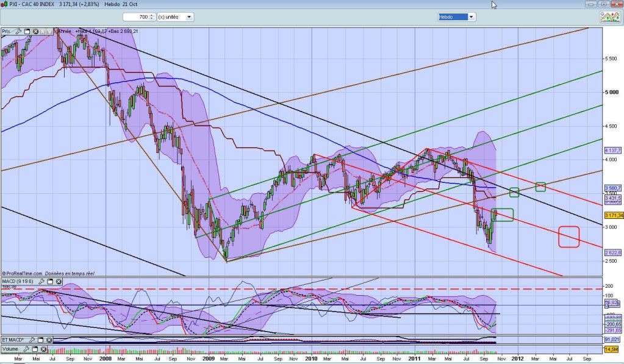
Task: Maximize the Prix price panel
Action: (x=27, y=30)
